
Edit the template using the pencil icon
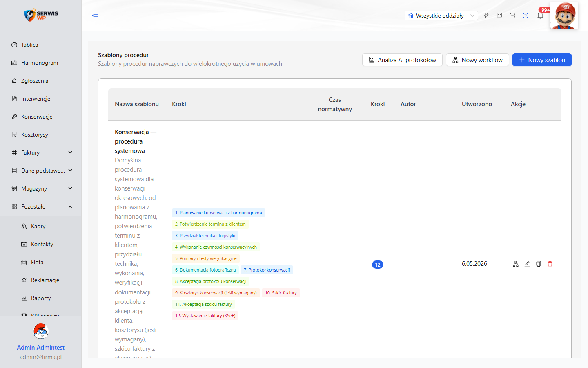(527, 264)
